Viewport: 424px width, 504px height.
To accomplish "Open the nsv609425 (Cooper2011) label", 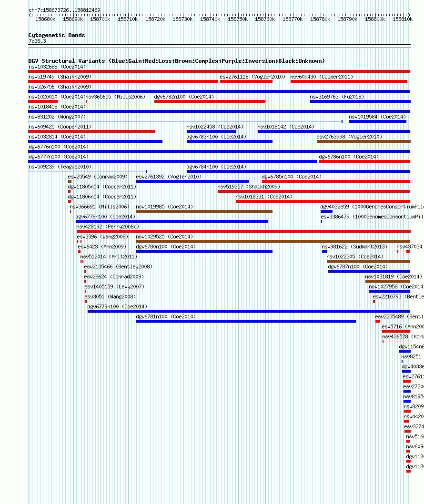I will coord(60,127).
